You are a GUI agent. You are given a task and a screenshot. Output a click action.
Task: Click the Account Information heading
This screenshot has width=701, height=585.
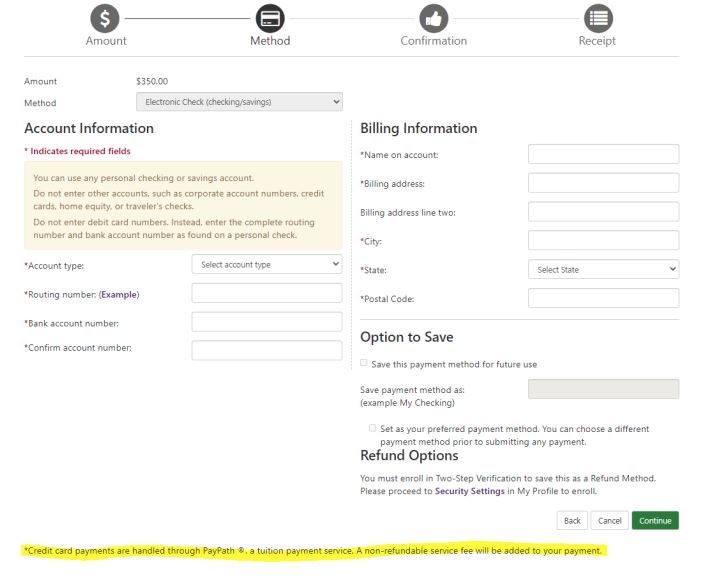point(89,128)
